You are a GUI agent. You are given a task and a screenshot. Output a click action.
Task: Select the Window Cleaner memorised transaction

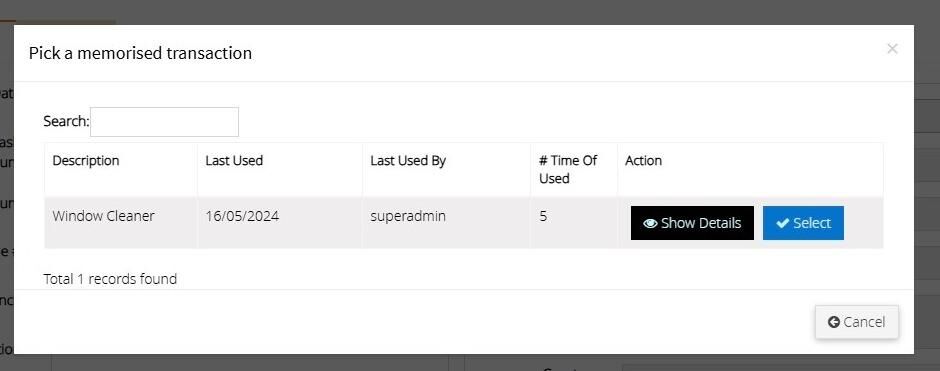point(803,223)
